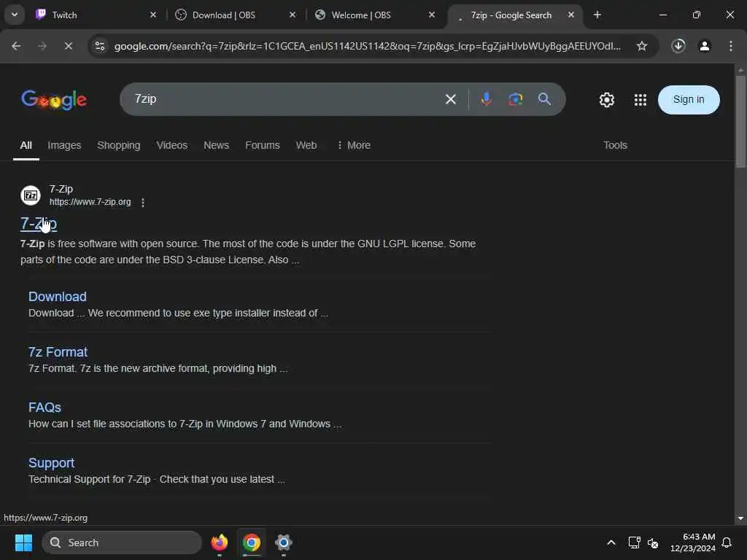Go to Google homepage via logo
Image resolution: width=747 pixels, height=560 pixels.
click(54, 99)
